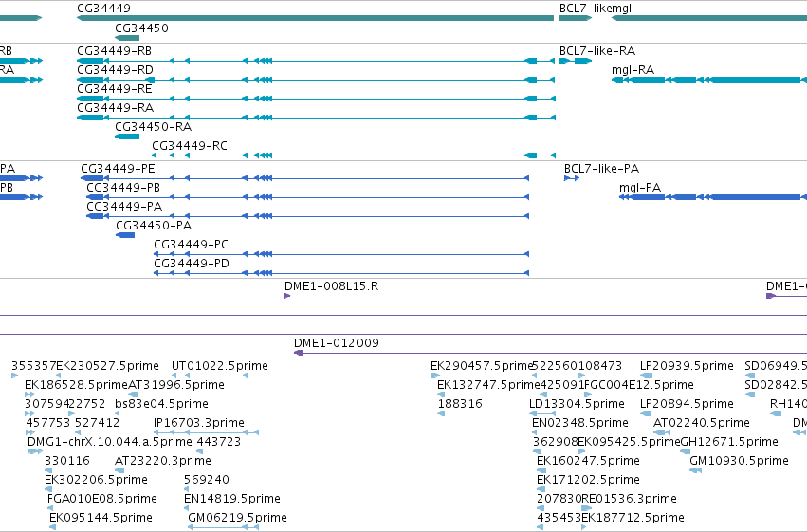
Task: Open EST AT23220.3prime
Action: pos(163,461)
